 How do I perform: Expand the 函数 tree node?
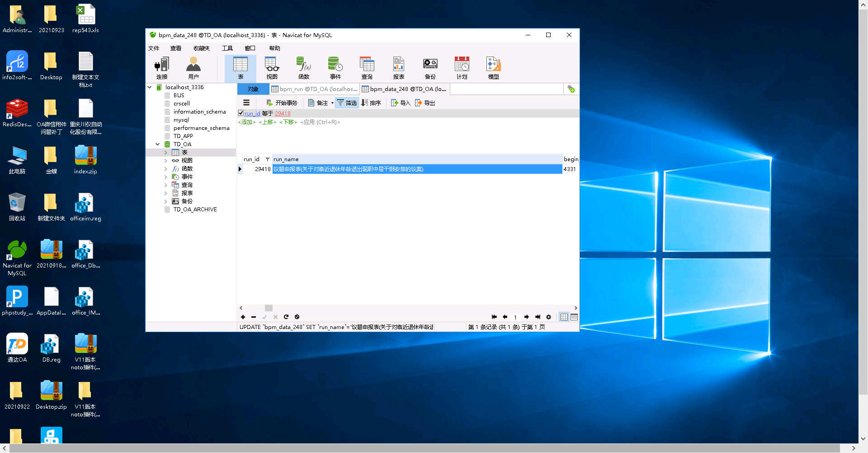tap(166, 169)
